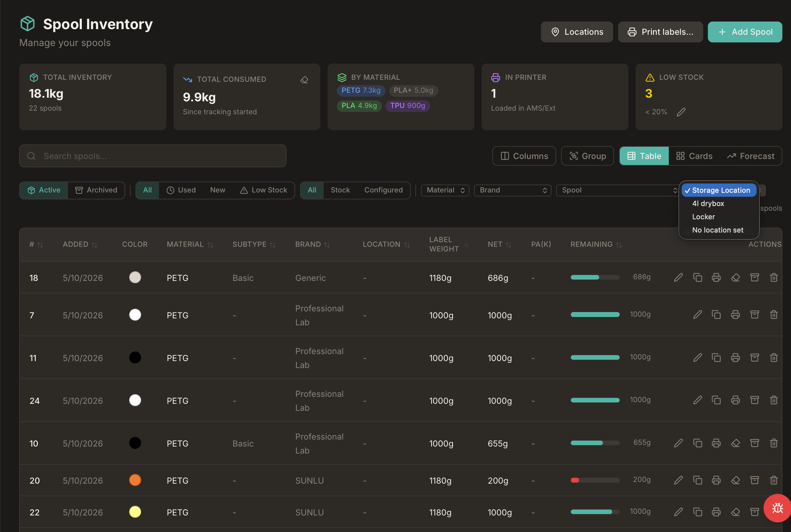Screen dimensions: 791x532
Task: Edit spool 7 with the pencil icon
Action: point(697,314)
